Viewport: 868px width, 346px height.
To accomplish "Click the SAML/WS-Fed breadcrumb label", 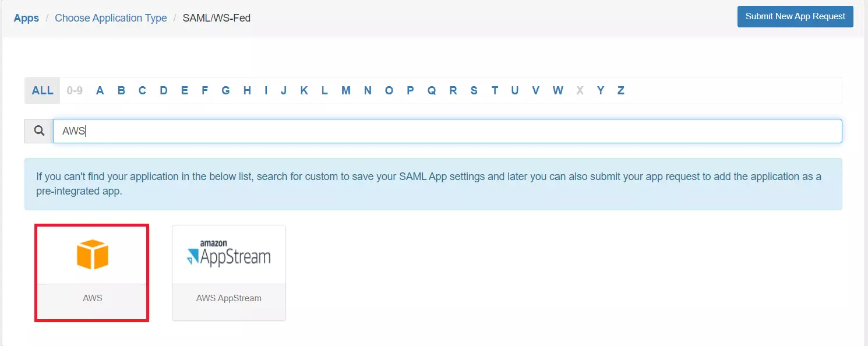I will pyautogui.click(x=216, y=18).
